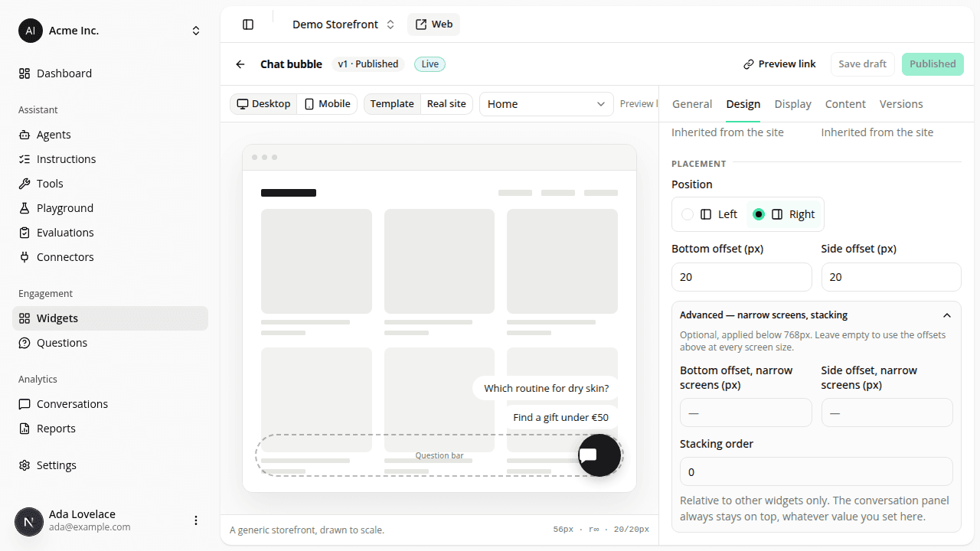The height and width of the screenshot is (551, 980).
Task: Click the Bottom offset field showing 20
Action: [742, 277]
